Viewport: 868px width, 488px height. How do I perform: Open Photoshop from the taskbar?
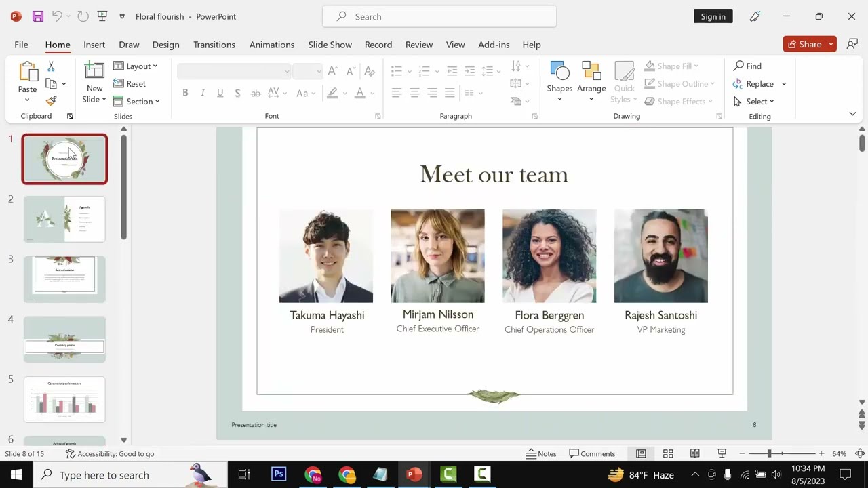click(x=279, y=474)
